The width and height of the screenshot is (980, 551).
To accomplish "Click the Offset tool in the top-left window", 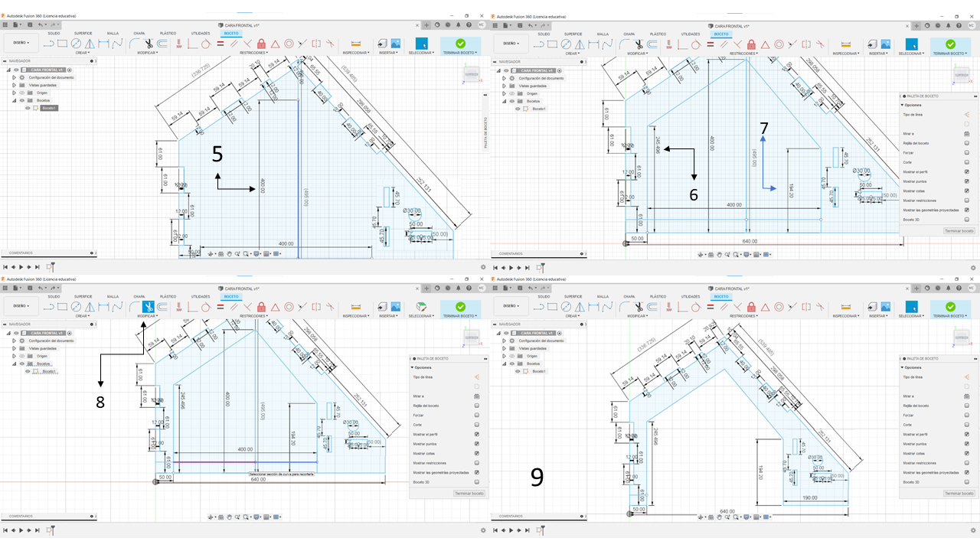I will point(163,44).
